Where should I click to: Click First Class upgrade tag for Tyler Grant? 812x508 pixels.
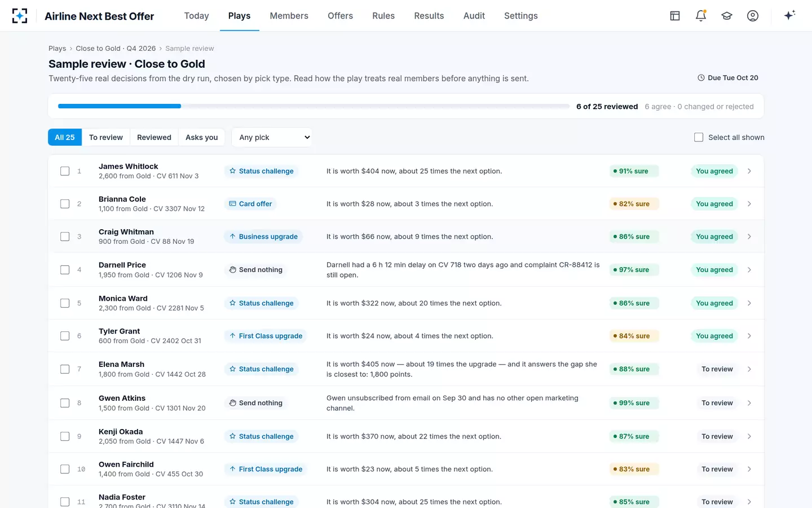click(266, 336)
